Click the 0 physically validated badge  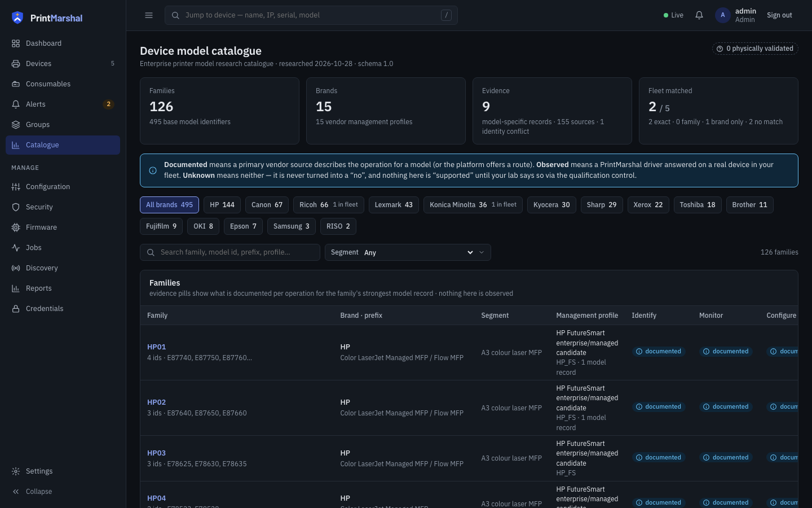point(755,49)
